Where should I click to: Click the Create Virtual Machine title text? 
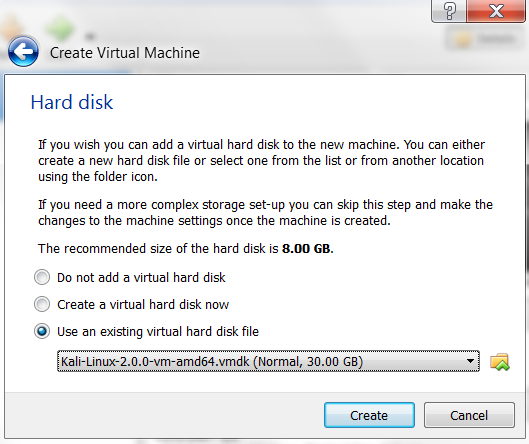click(x=125, y=53)
